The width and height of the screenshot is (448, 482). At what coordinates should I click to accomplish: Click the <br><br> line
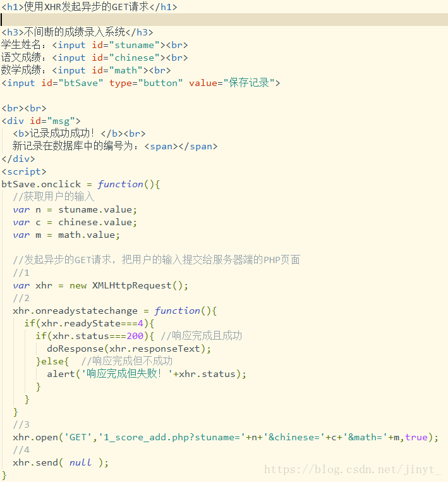[24, 108]
